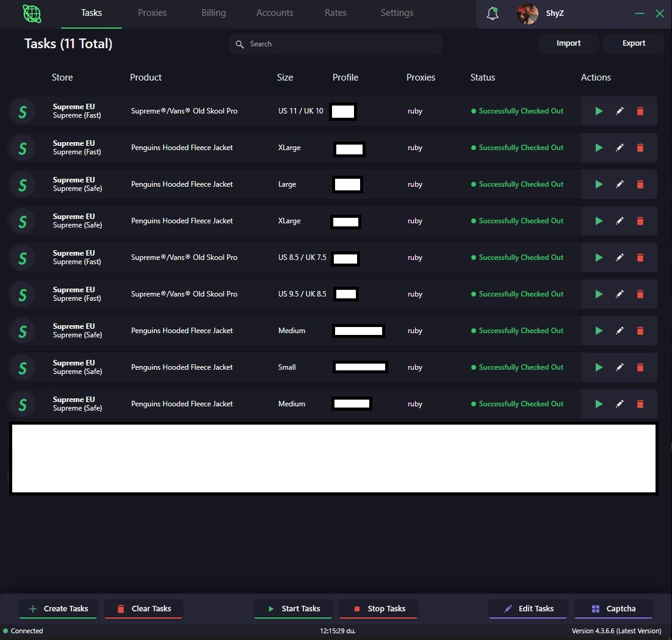Focus the task Search field
The width and height of the screenshot is (672, 640).
pyautogui.click(x=336, y=44)
